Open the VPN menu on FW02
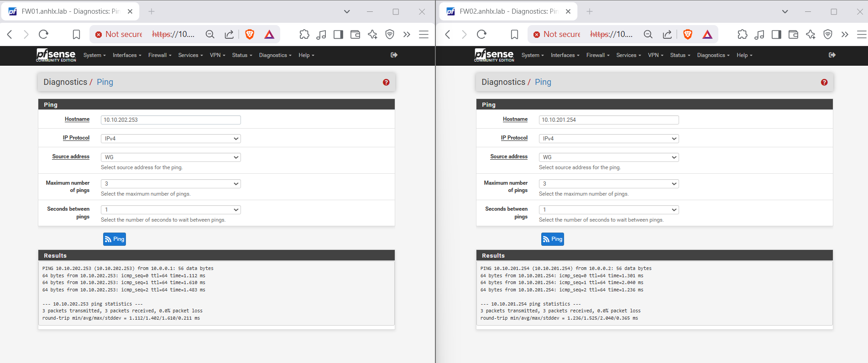Screen dimensions: 868x363 pyautogui.click(x=655, y=55)
